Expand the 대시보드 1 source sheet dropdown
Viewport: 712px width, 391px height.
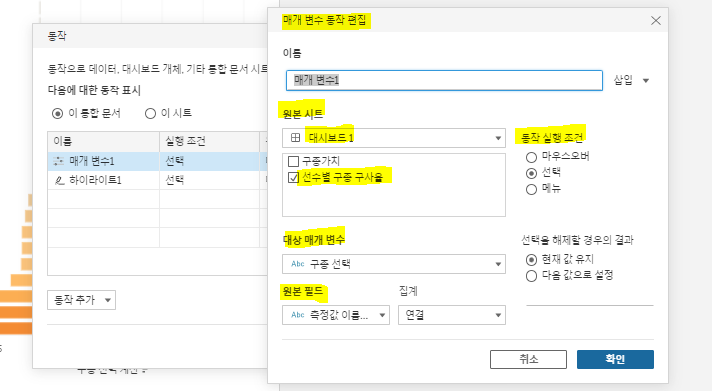tap(394, 138)
